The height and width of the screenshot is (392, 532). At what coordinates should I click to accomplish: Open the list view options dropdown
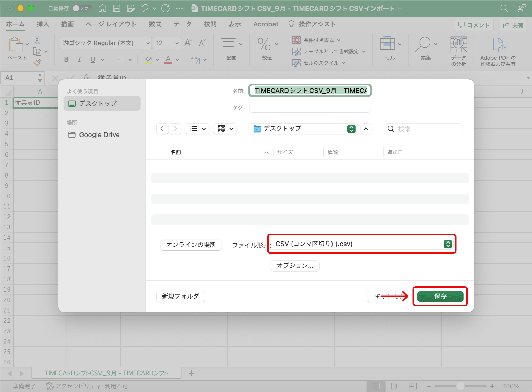(197, 129)
